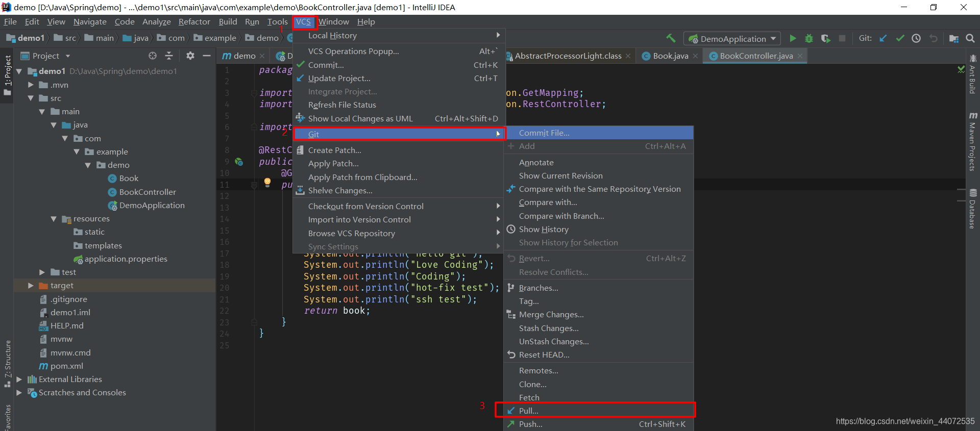The image size is (980, 431).
Task: Open the Refactor menu
Action: pyautogui.click(x=194, y=22)
